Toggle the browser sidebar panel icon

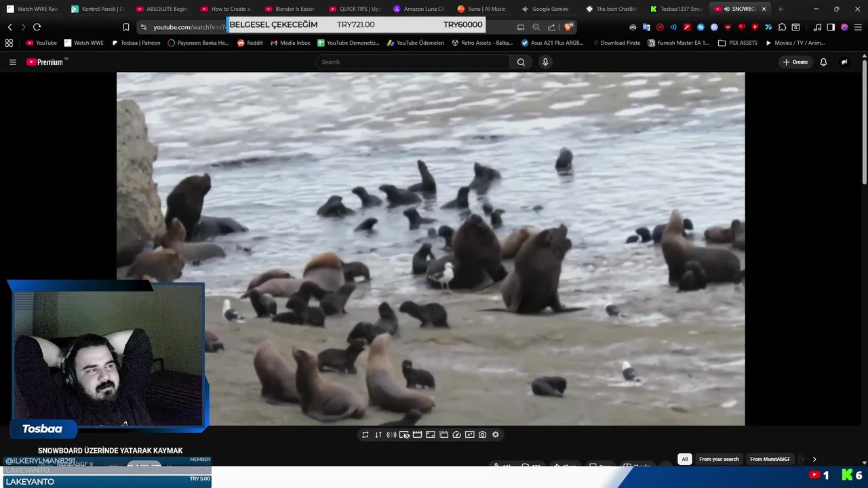point(831,27)
